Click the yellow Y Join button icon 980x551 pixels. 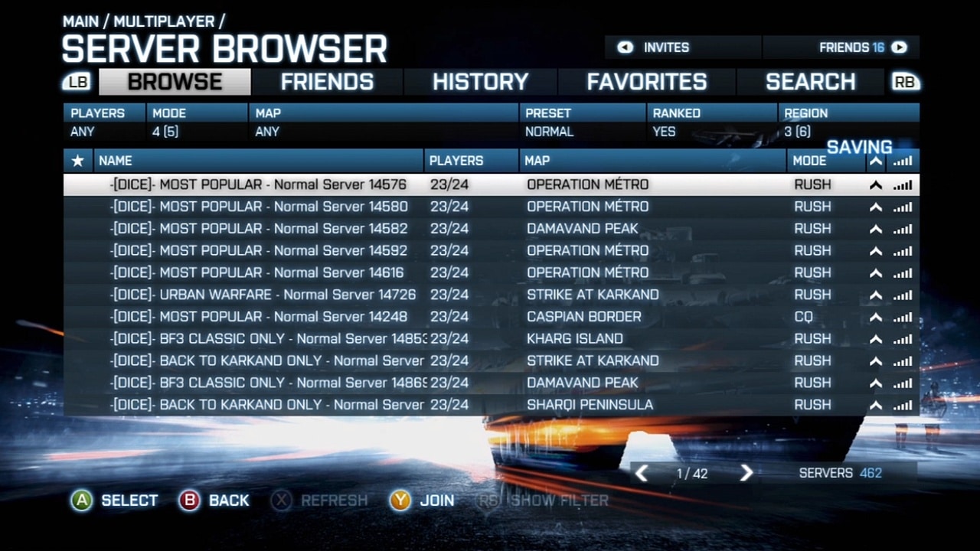point(400,500)
